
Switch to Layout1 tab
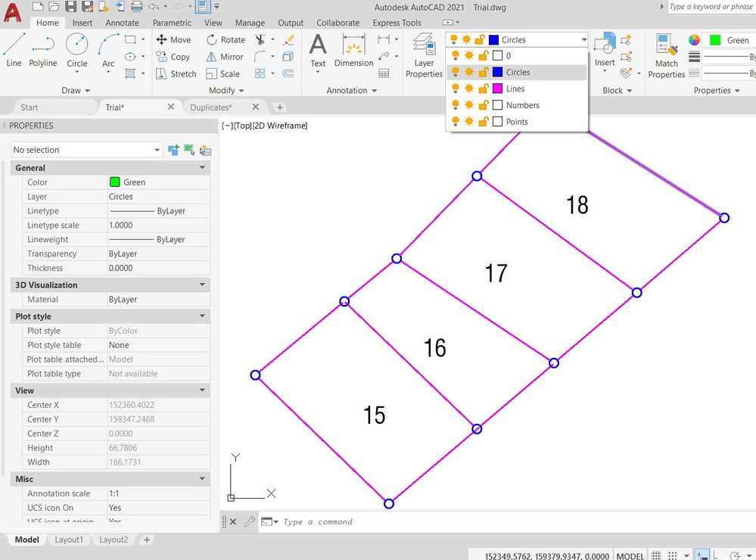coord(68,540)
